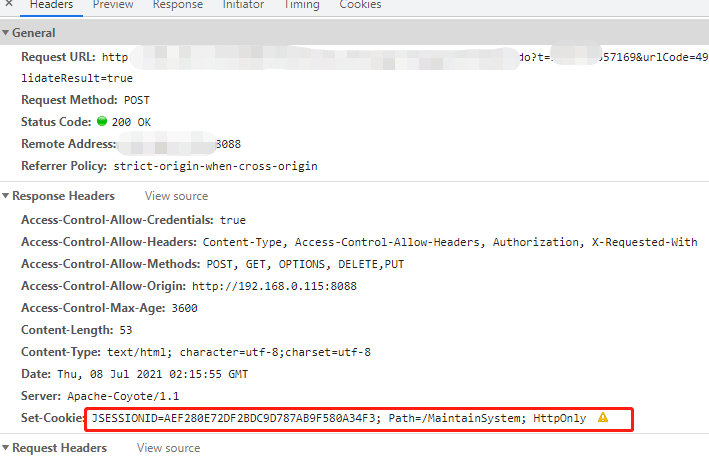Screen dimensions: 709x464
Task: Open the Initiator tab
Action: (243, 5)
